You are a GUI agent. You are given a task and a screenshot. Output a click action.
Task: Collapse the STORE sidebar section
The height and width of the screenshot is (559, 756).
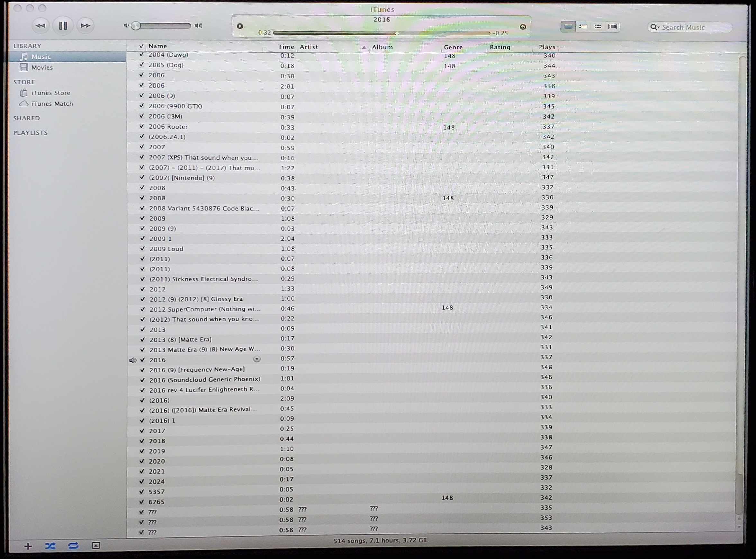pyautogui.click(x=24, y=82)
